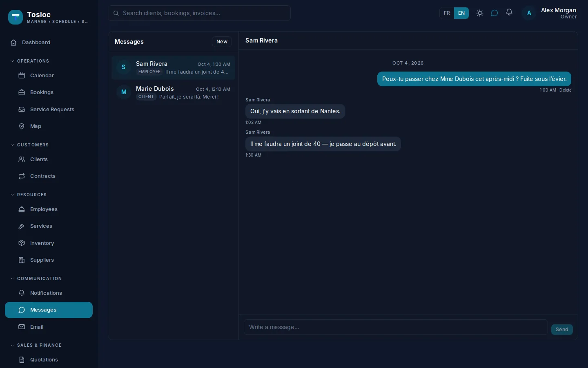
Task: Click the Calendar icon in sidebar
Action: click(x=22, y=76)
